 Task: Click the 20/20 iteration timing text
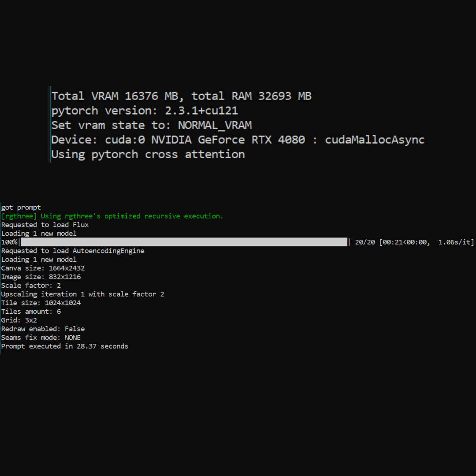click(414, 242)
